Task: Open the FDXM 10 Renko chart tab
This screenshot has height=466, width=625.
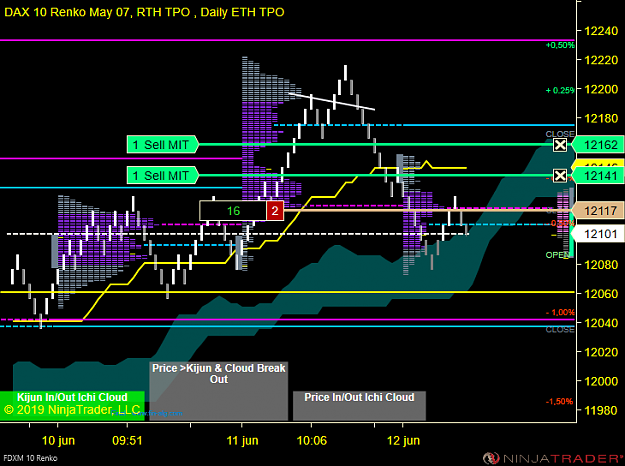Action: (x=30, y=458)
